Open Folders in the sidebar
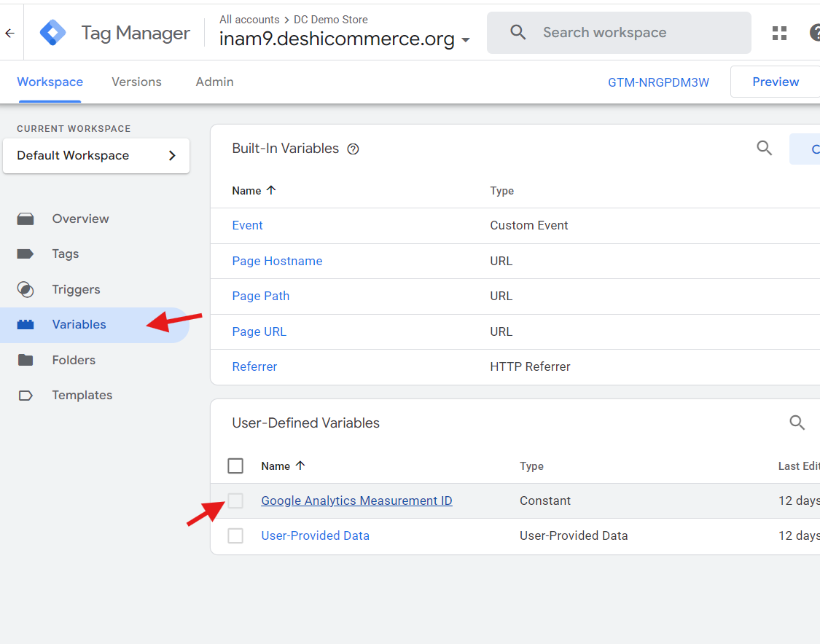 coord(74,360)
